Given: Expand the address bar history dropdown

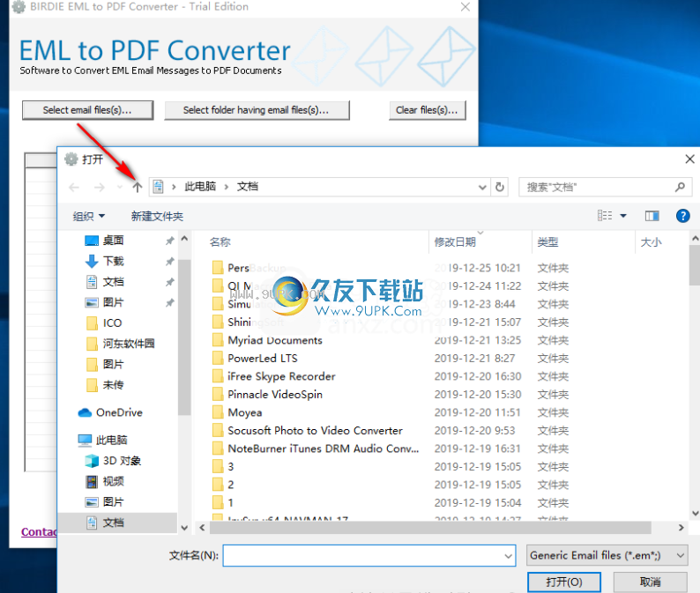Looking at the screenshot, I should click(x=482, y=188).
